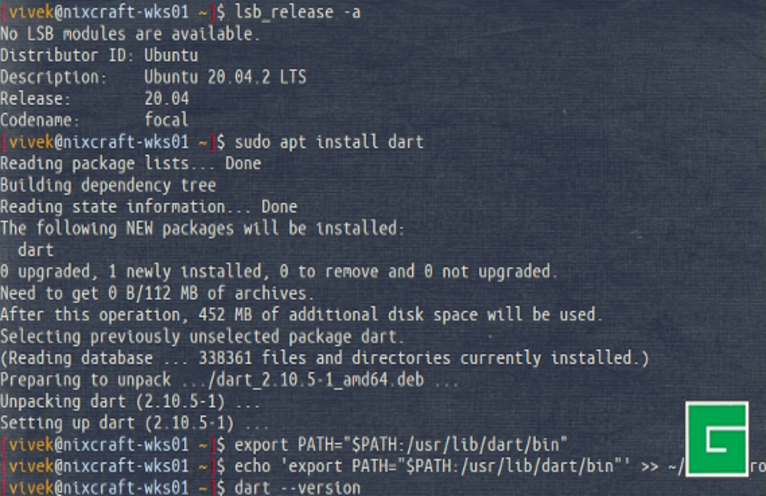766x496 pixels.
Task: Click the 'Reading state information... Done' line
Action: [148, 207]
